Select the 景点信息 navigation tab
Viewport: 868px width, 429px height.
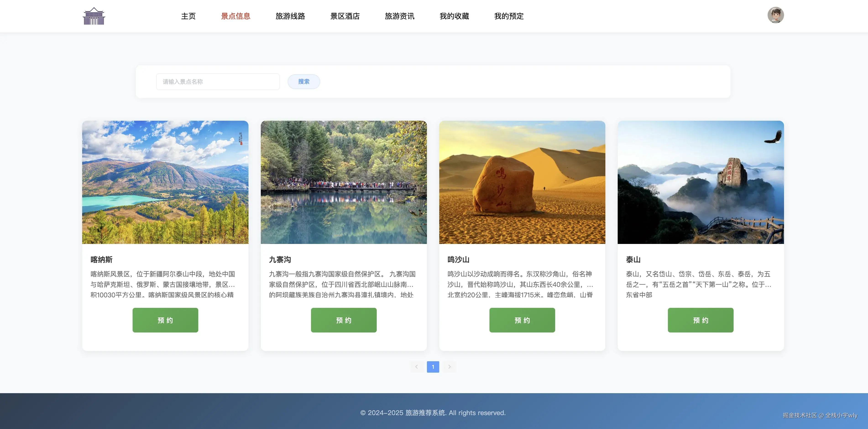(235, 16)
